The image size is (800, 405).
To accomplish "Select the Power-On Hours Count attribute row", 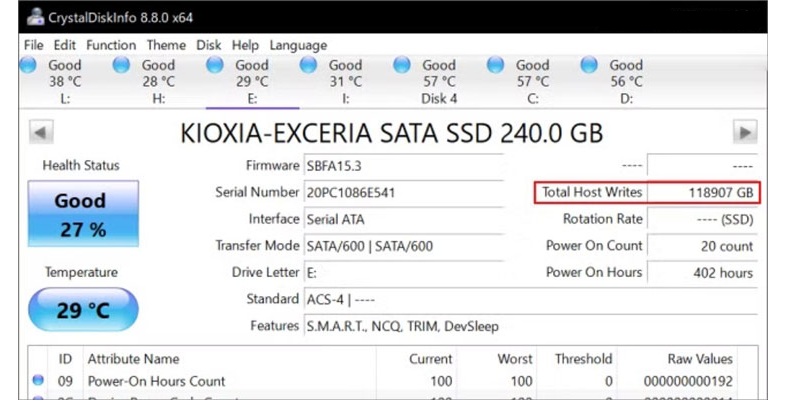I will 392,381.
